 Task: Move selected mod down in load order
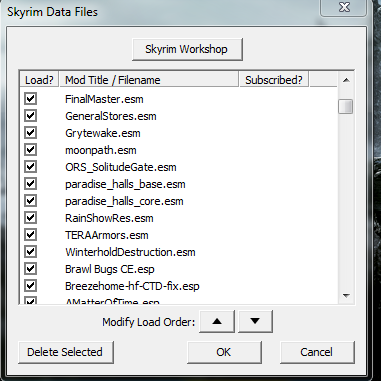255,322
